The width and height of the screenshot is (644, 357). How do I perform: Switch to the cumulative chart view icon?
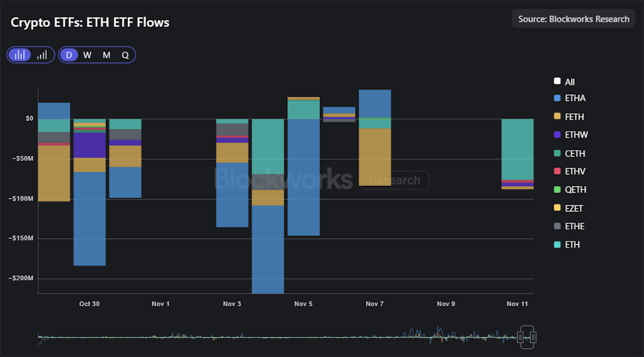point(42,55)
